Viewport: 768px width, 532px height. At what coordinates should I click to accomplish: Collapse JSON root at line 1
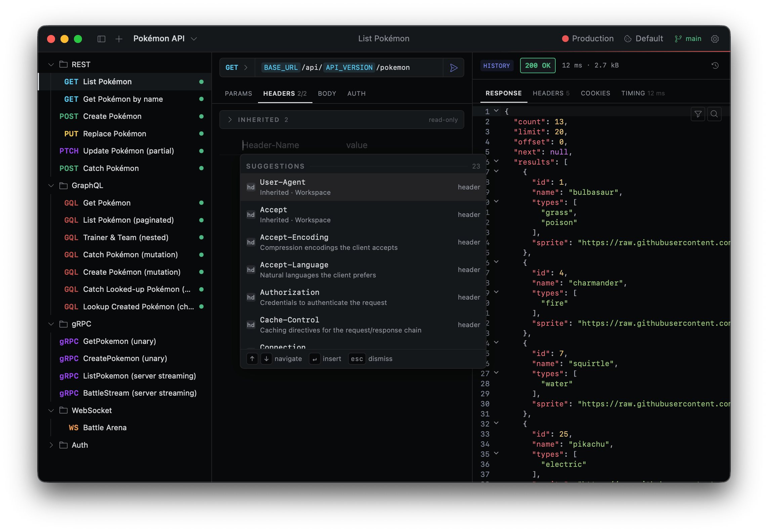point(496,111)
